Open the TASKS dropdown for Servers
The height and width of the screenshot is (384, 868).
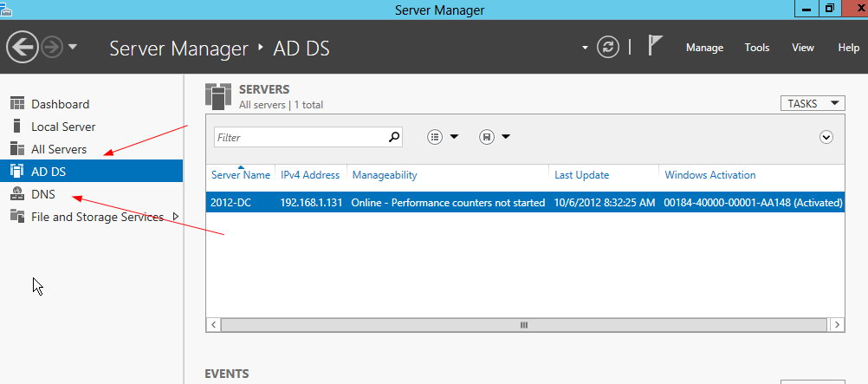tap(813, 104)
